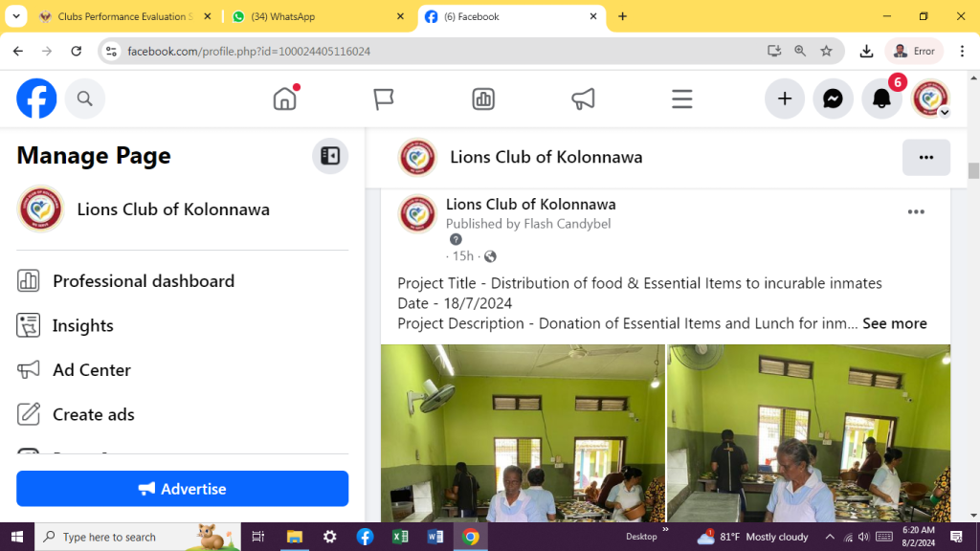Show hidden system tray icons
Viewport: 980px width, 551px height.
pos(830,537)
